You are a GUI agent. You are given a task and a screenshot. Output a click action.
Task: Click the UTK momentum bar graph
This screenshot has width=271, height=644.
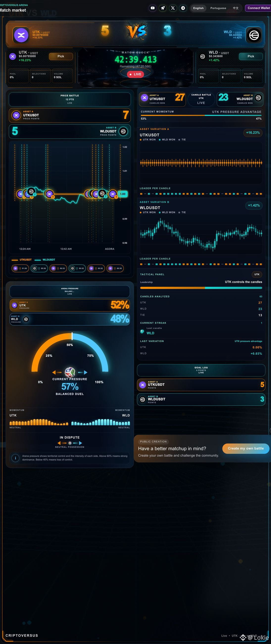tap(39, 422)
